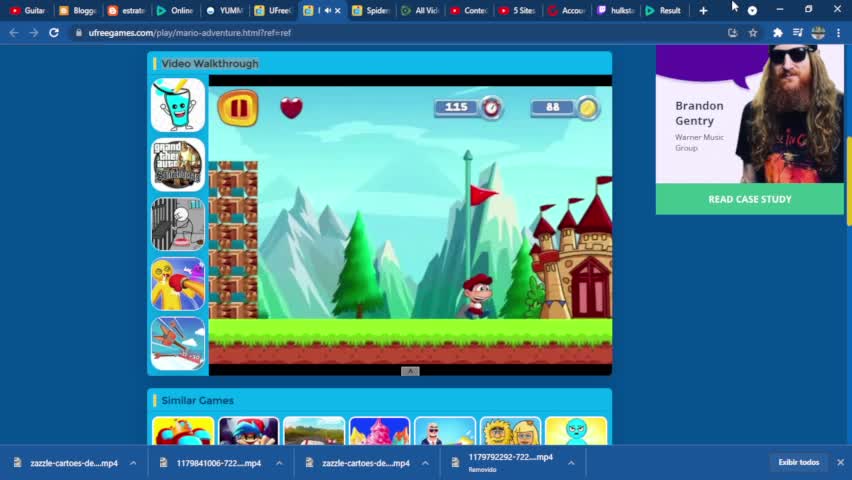The width and height of the screenshot is (852, 480).
Task: Open the blue angry face similar game
Action: [x=576, y=432]
